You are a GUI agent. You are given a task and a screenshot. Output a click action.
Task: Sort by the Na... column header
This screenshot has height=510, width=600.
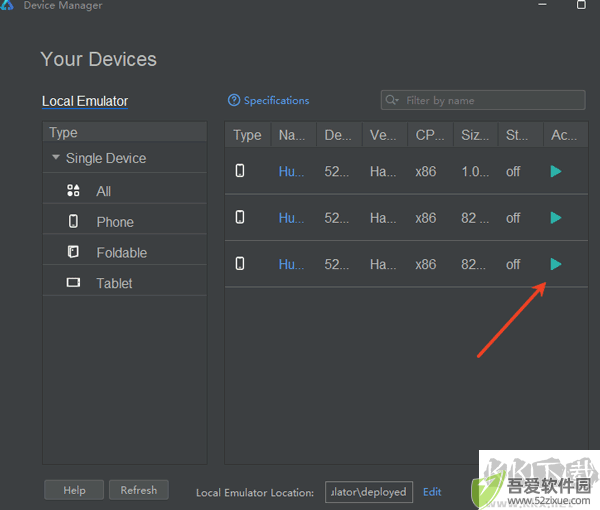pyautogui.click(x=293, y=135)
